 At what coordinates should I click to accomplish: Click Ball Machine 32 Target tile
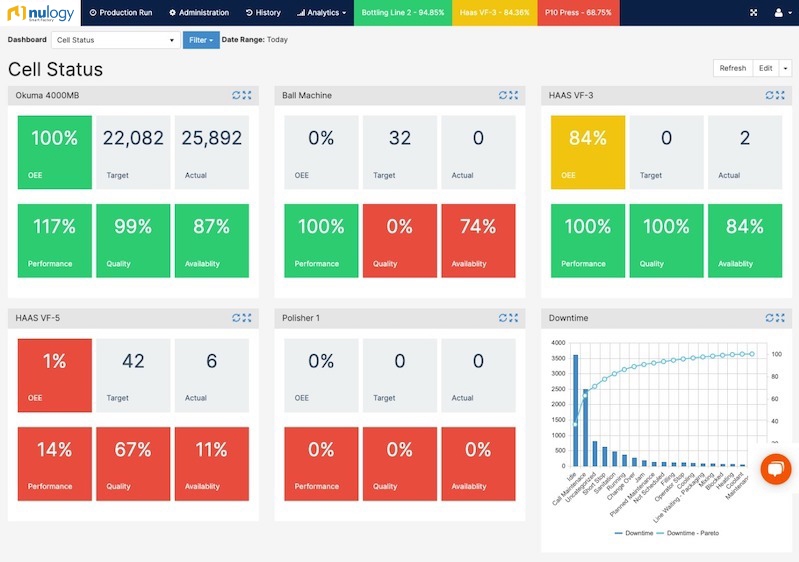[x=400, y=152]
